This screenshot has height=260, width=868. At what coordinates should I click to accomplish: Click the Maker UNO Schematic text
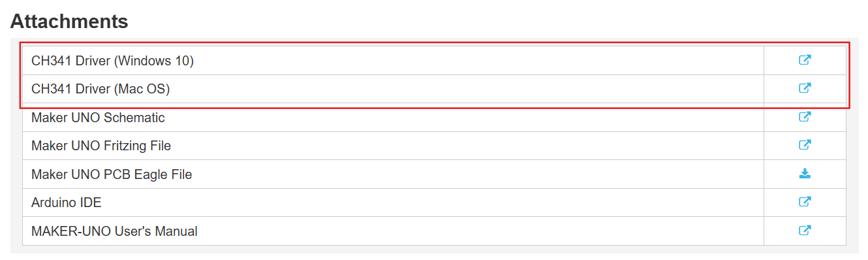tap(98, 118)
